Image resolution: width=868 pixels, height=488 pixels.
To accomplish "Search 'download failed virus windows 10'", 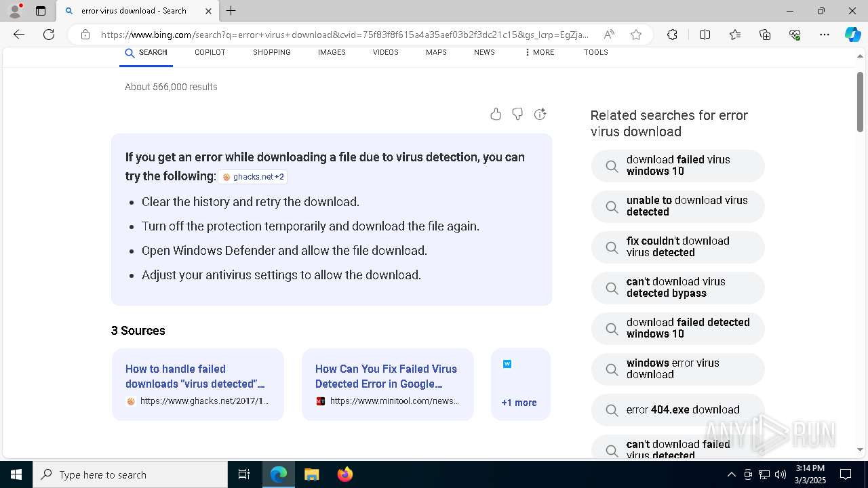I will pos(678,166).
